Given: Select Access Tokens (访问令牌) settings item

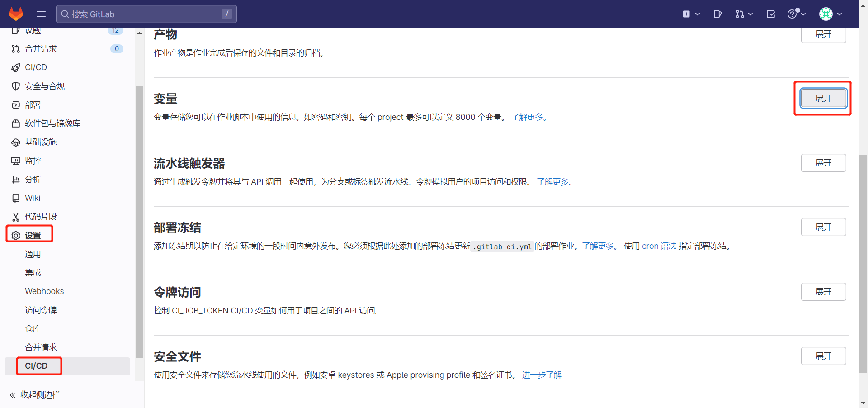Looking at the screenshot, I should [x=41, y=310].
